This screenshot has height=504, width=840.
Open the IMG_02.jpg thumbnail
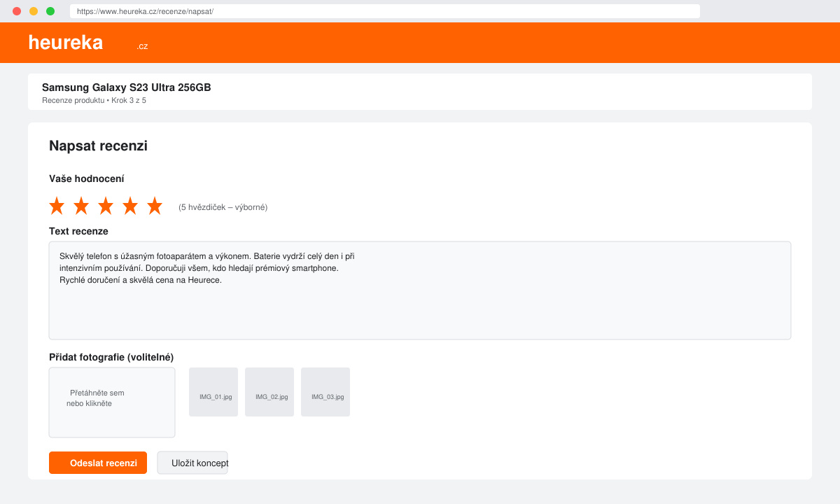pyautogui.click(x=269, y=392)
